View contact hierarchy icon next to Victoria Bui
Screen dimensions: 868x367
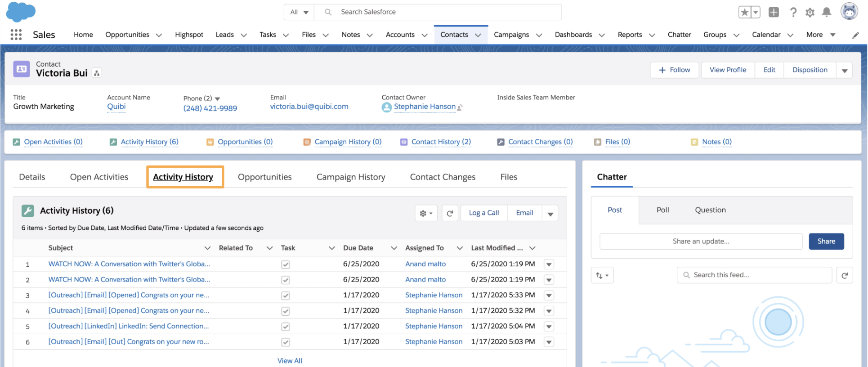coord(97,73)
